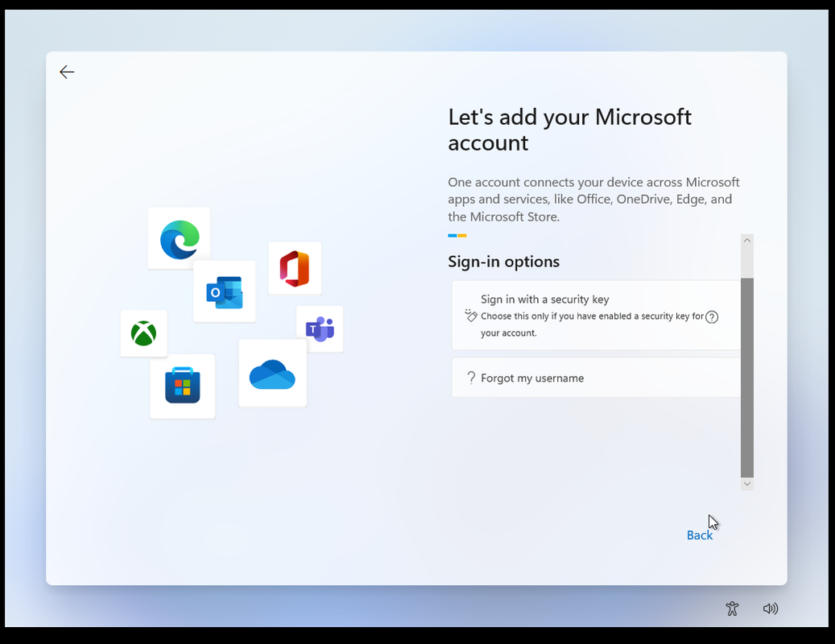Open the Accessibility options icon
The height and width of the screenshot is (644, 835).
(x=732, y=609)
